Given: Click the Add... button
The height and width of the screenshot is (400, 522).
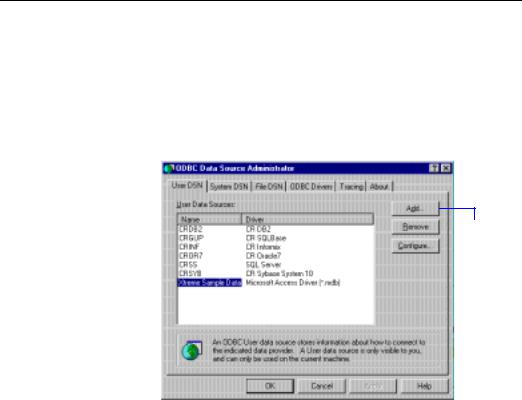Looking at the screenshot, I should (415, 209).
